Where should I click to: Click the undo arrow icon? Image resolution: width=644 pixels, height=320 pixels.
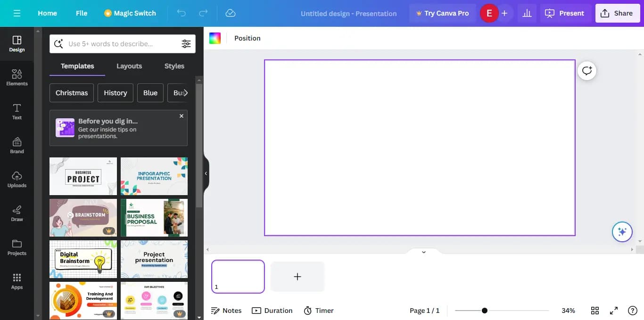[182, 13]
